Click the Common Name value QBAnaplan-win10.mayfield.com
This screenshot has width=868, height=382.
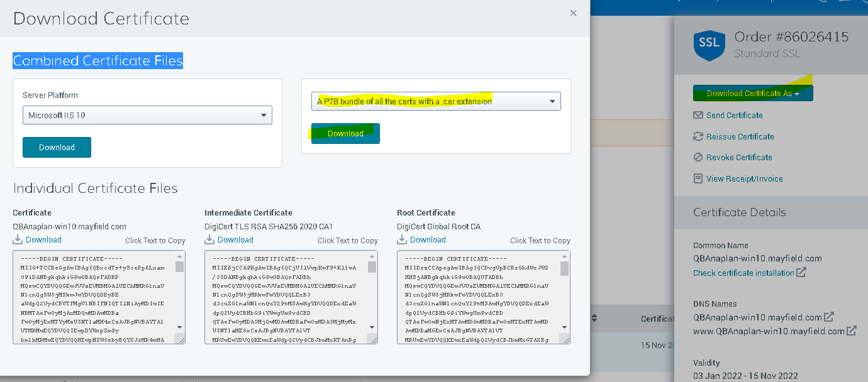(x=757, y=258)
